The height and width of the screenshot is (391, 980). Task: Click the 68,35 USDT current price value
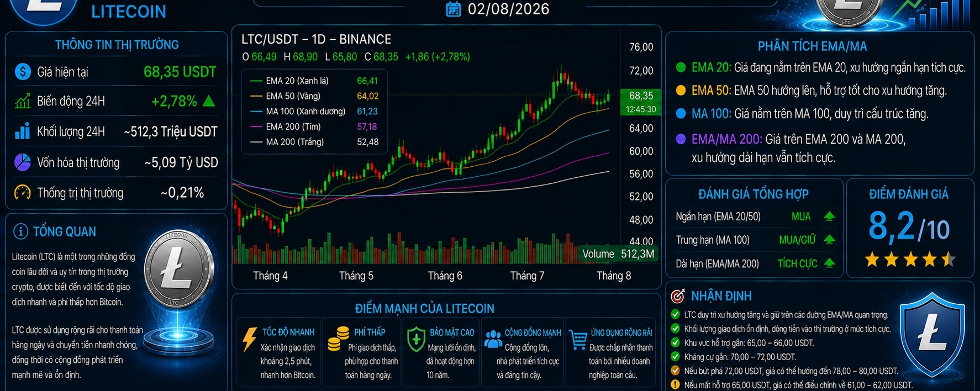(180, 72)
